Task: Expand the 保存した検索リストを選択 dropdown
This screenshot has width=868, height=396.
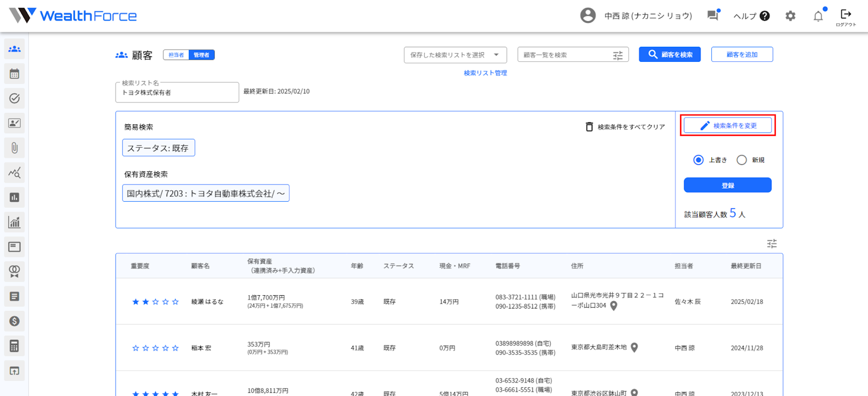Action: click(x=455, y=55)
